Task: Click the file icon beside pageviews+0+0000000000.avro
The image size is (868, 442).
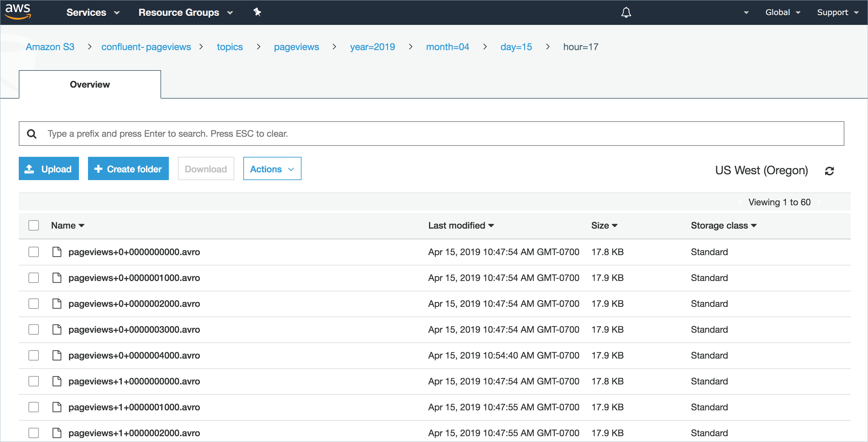Action: (57, 252)
